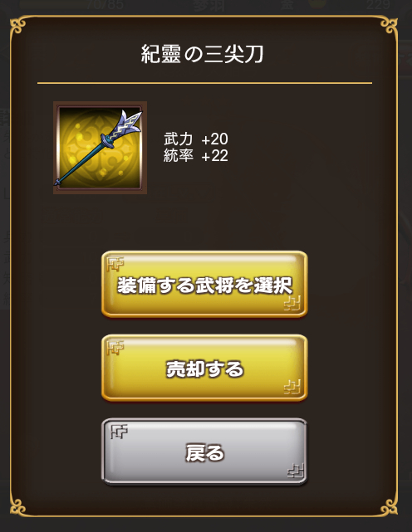The height and width of the screenshot is (532, 412).
Task: Click the top-left gold corner ornament of dialog
Action: (17, 26)
